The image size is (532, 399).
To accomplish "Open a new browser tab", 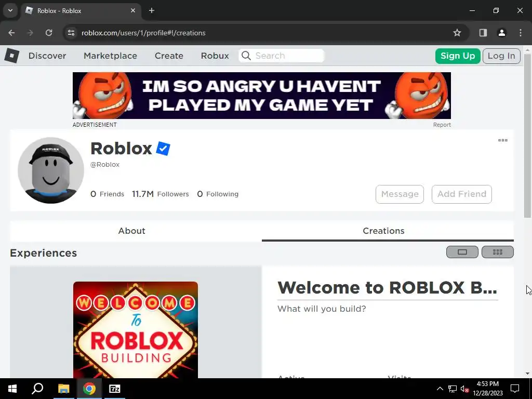I will click(x=152, y=10).
